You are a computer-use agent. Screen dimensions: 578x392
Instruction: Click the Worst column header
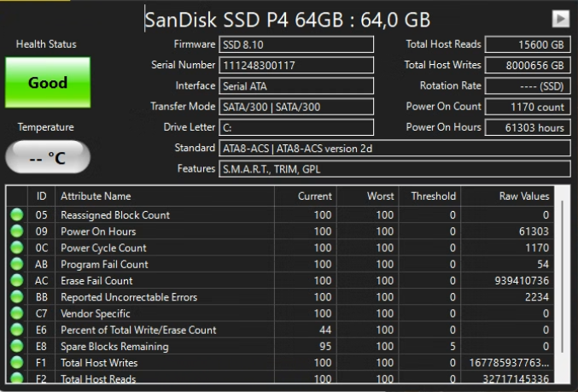367,196
